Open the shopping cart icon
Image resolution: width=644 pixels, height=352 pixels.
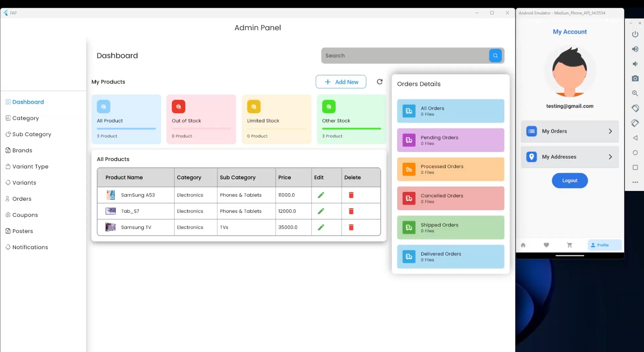569,245
